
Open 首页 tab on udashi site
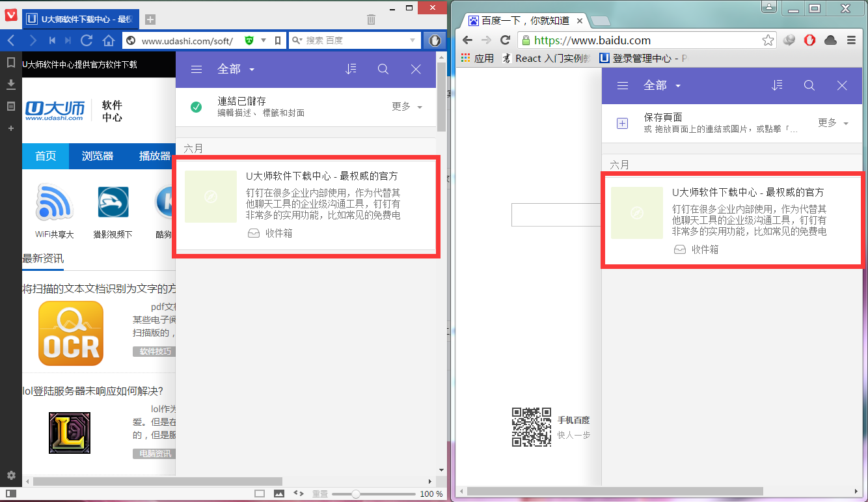tap(46, 156)
